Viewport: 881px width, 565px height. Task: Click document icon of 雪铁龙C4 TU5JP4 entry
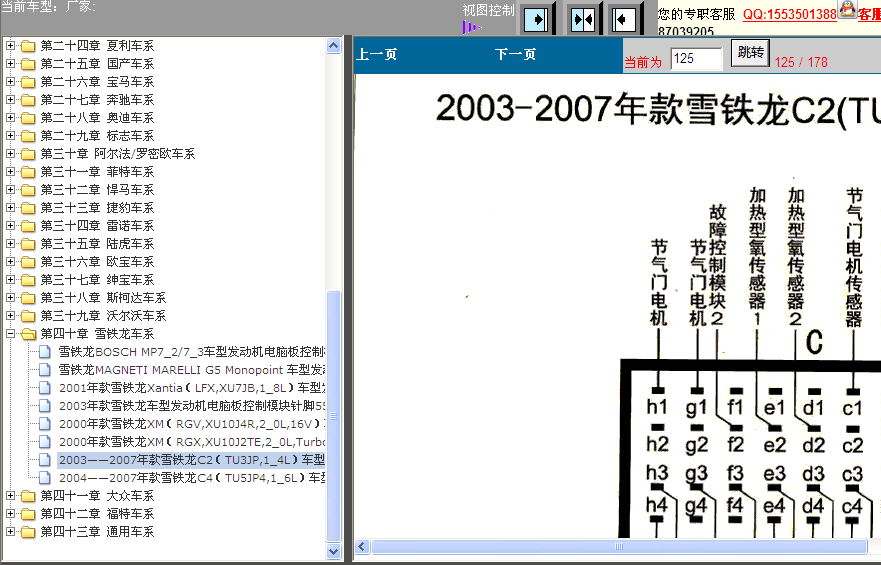44,477
